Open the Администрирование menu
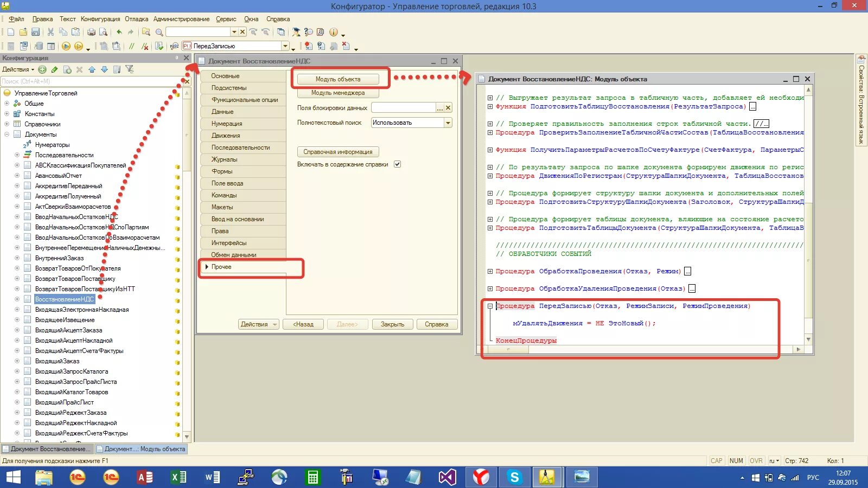This screenshot has height=488, width=868. (181, 19)
